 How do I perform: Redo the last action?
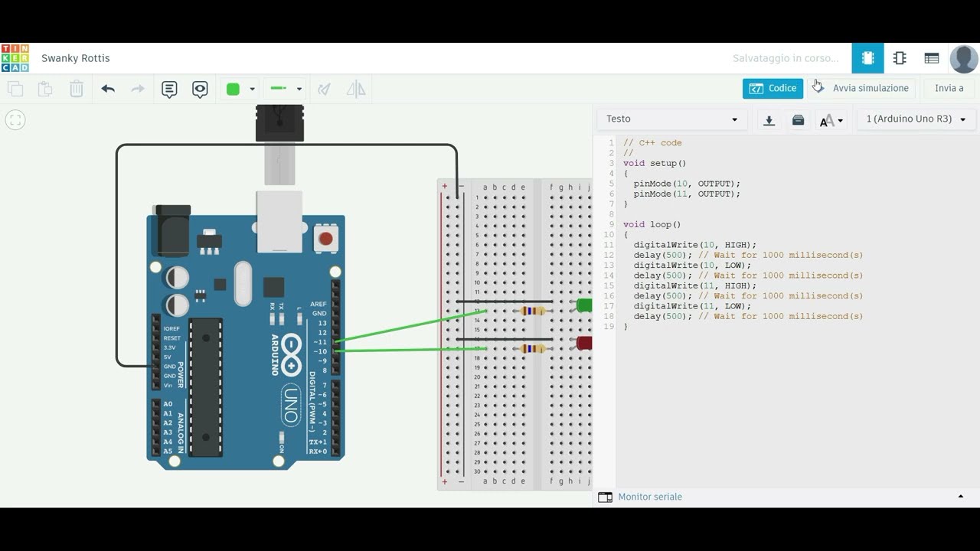[x=138, y=89]
